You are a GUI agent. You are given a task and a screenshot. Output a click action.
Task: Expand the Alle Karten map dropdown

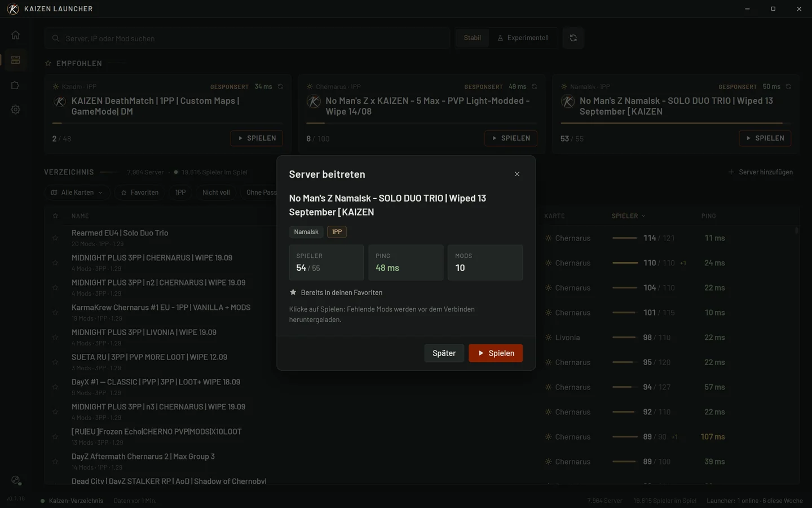pos(77,192)
